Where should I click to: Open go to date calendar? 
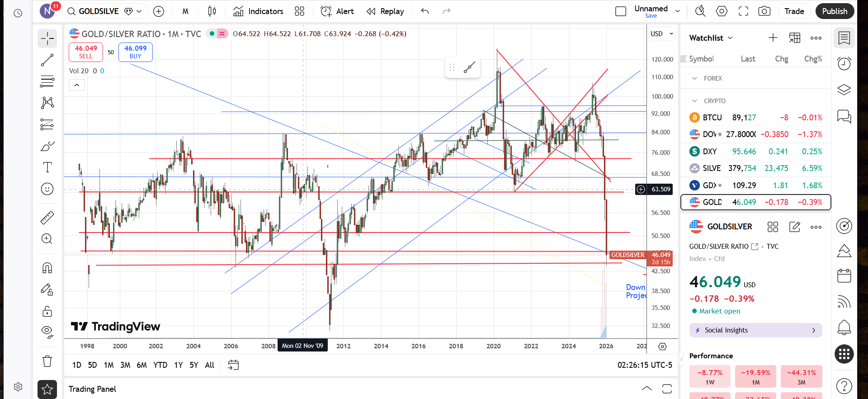(x=233, y=365)
